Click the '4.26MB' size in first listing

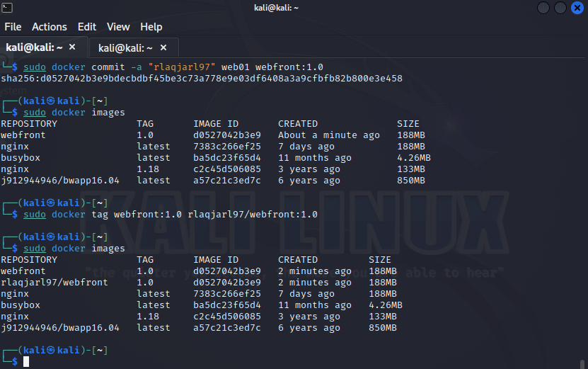(414, 158)
